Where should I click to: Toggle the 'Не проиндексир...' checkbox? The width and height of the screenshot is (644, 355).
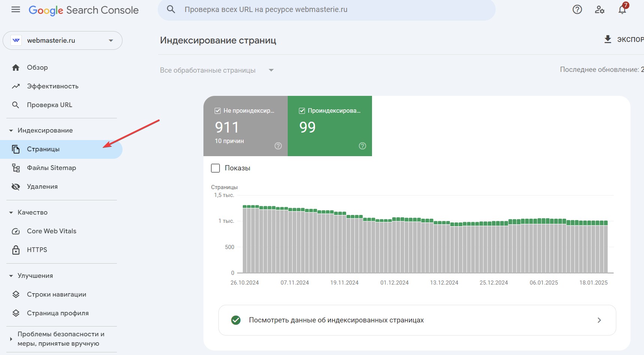218,111
